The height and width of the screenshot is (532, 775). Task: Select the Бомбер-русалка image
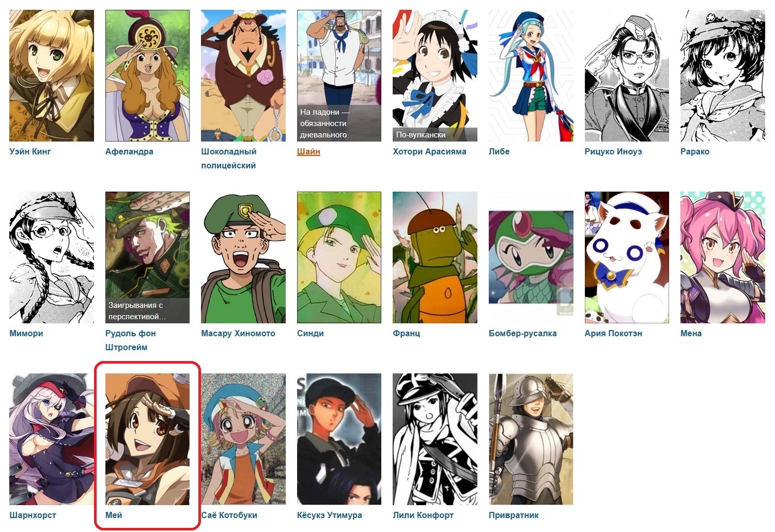531,257
